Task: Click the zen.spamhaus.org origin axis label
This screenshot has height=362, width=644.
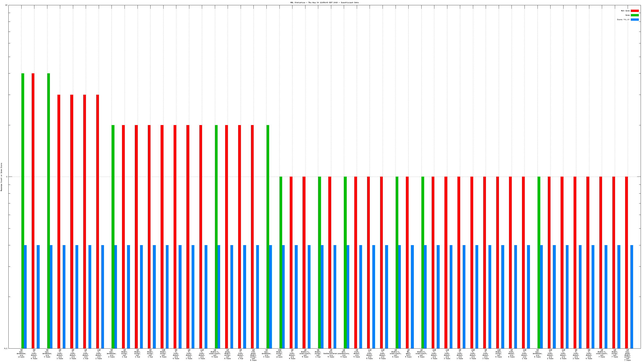Action: [21, 353]
